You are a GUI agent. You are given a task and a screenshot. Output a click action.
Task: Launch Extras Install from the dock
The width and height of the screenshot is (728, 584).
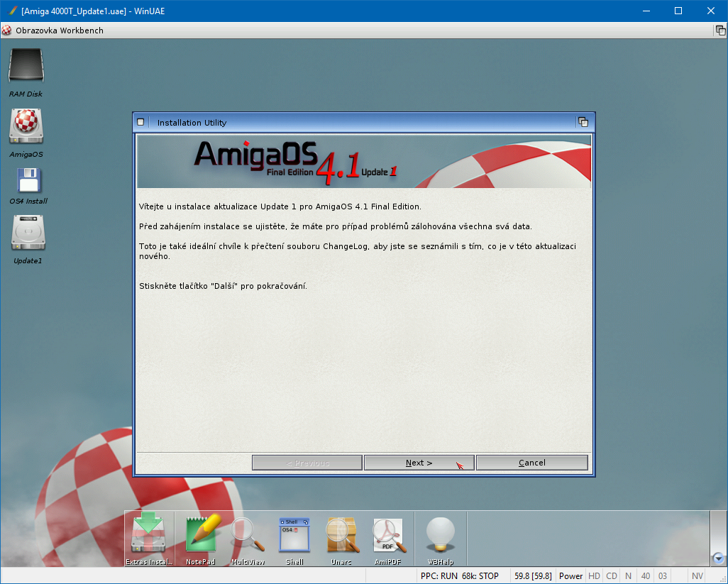148,535
